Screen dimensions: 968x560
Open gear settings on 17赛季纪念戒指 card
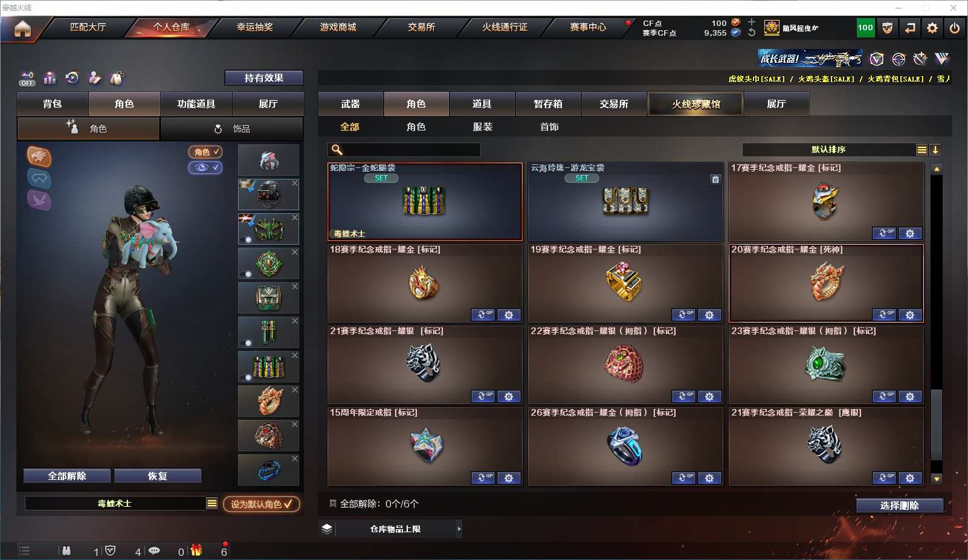(x=910, y=233)
